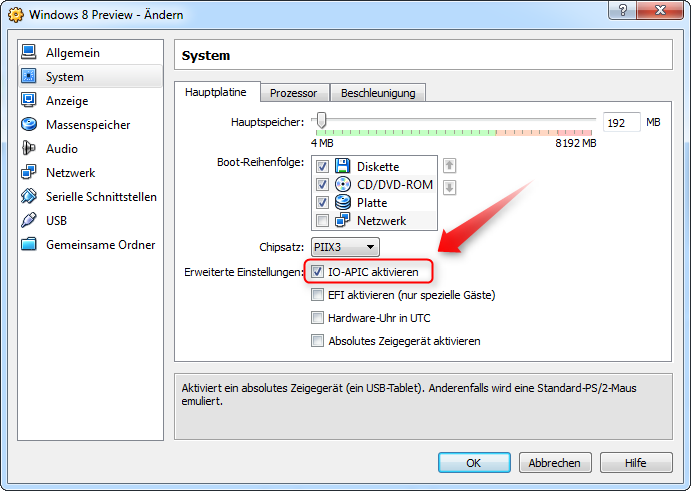
Task: Toggle IO-APIC aktivieren checkbox
Action: 317,272
